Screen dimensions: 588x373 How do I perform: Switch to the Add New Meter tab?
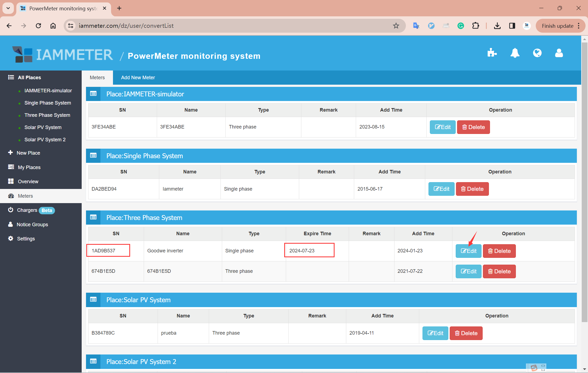click(x=138, y=78)
